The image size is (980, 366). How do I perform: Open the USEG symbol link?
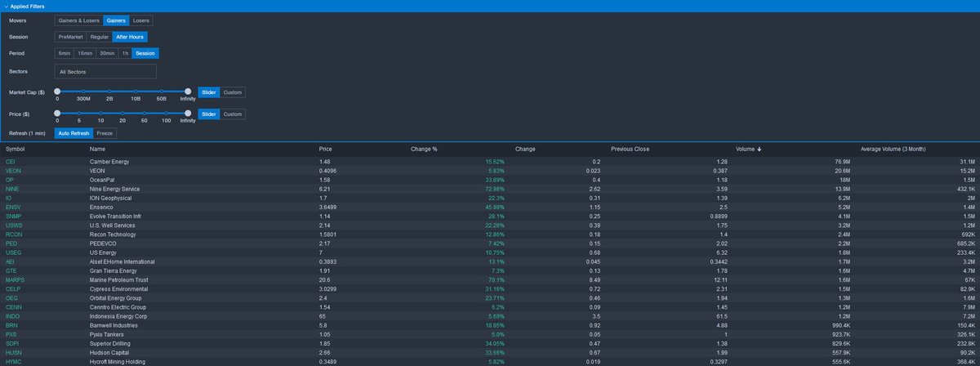14,252
